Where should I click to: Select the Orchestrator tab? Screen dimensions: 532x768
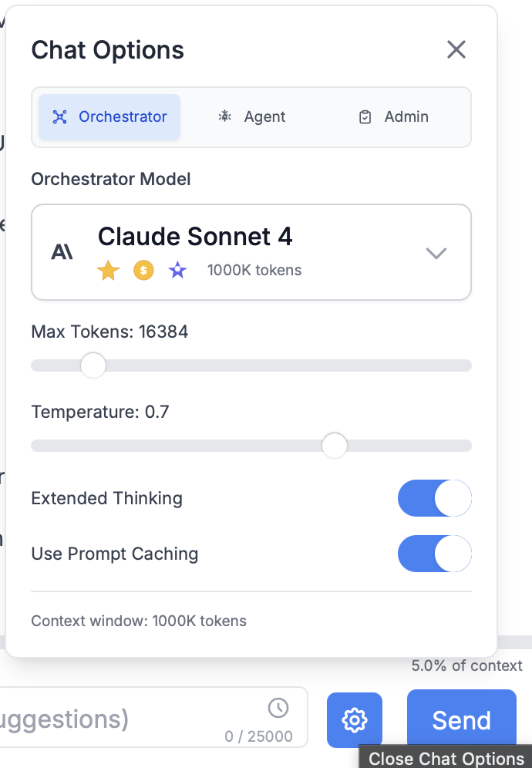click(109, 117)
